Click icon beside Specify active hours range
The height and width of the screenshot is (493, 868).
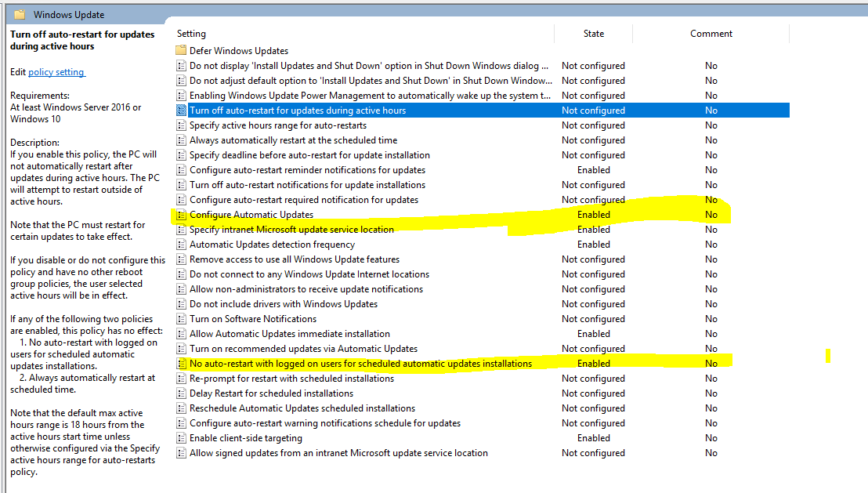pyautogui.click(x=182, y=125)
